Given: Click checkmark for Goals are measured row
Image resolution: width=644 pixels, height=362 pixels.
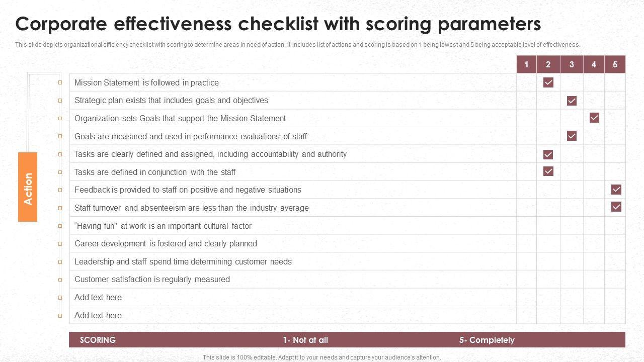Looking at the screenshot, I should point(572,136).
